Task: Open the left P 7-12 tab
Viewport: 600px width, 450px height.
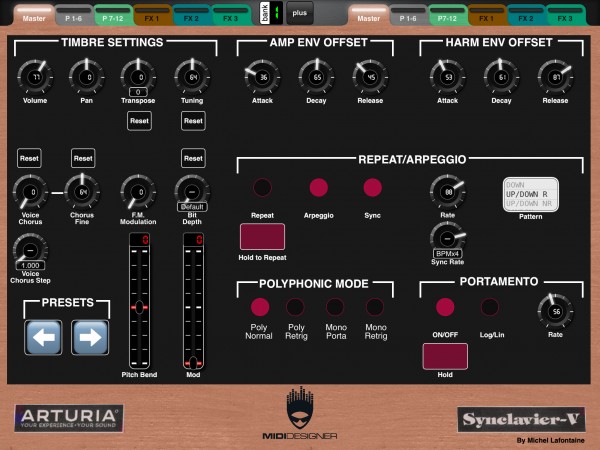Action: pyautogui.click(x=113, y=15)
